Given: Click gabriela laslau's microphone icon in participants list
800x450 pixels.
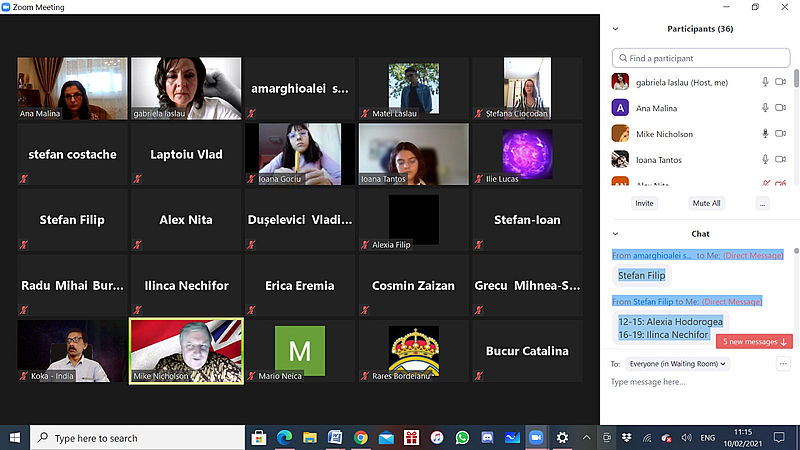Looking at the screenshot, I should pyautogui.click(x=766, y=82).
